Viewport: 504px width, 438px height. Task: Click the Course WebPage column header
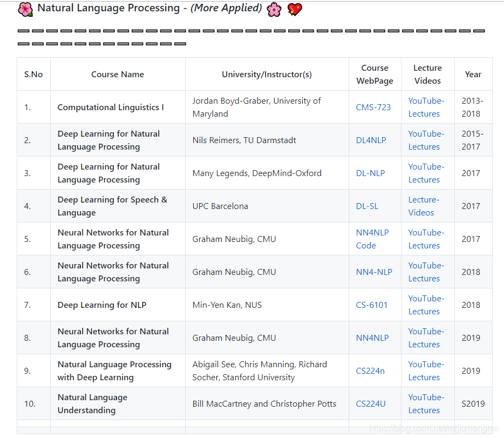click(375, 75)
